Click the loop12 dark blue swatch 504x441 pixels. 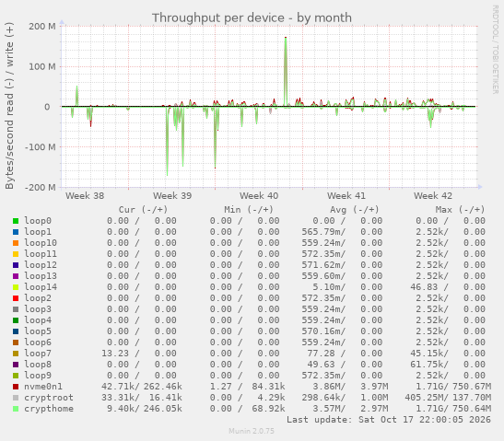[16, 265]
